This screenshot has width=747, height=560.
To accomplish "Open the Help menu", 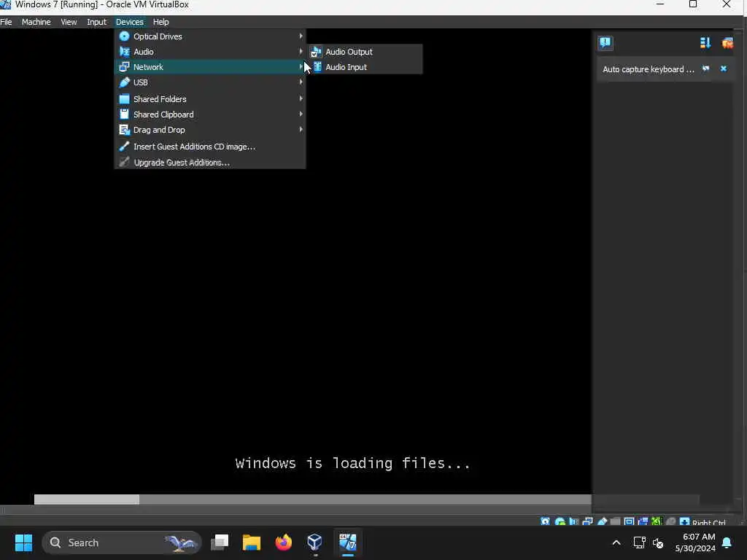I will 160,22.
